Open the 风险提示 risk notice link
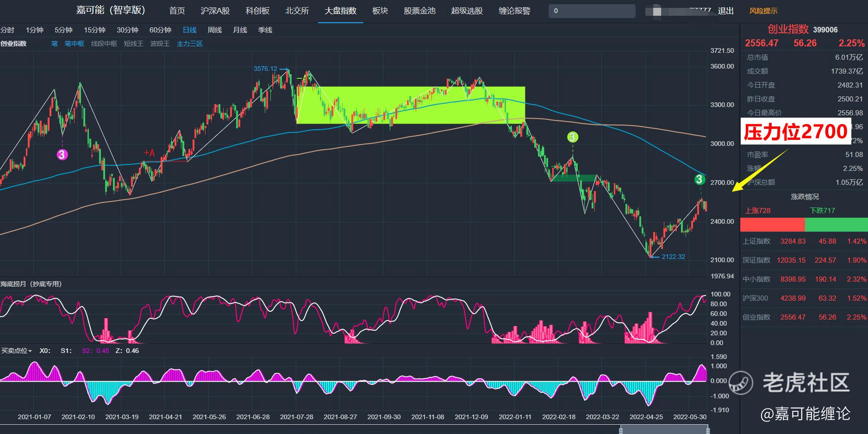This screenshot has width=868, height=434. [x=763, y=11]
